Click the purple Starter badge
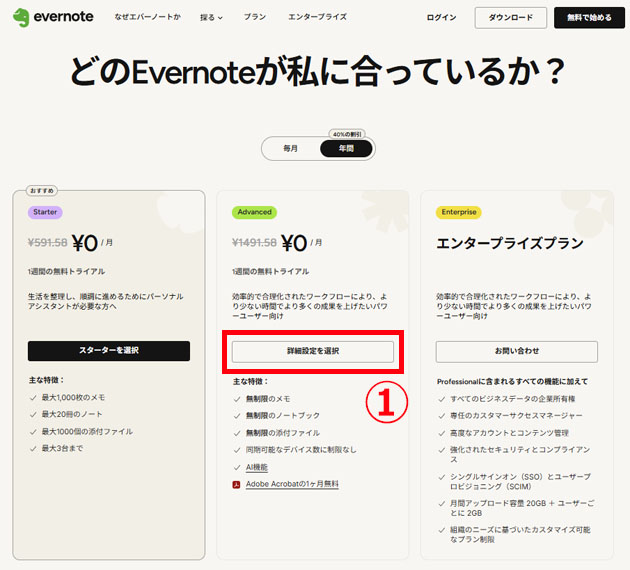 point(45,212)
